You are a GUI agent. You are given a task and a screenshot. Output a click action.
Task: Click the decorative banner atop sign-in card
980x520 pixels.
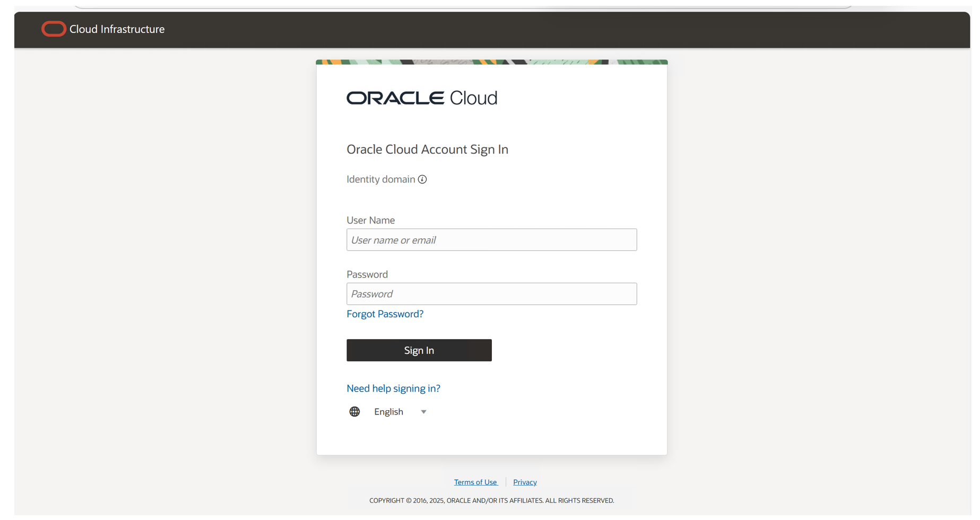[x=491, y=62]
